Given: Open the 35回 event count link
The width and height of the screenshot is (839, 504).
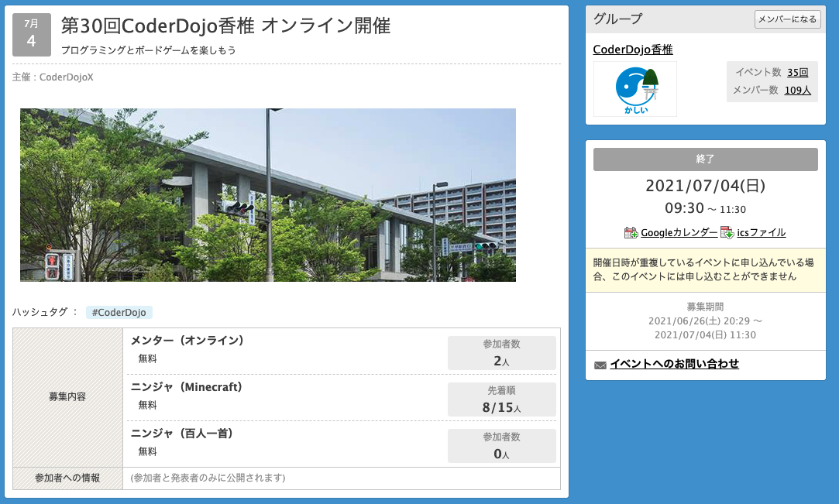Looking at the screenshot, I should pos(797,72).
